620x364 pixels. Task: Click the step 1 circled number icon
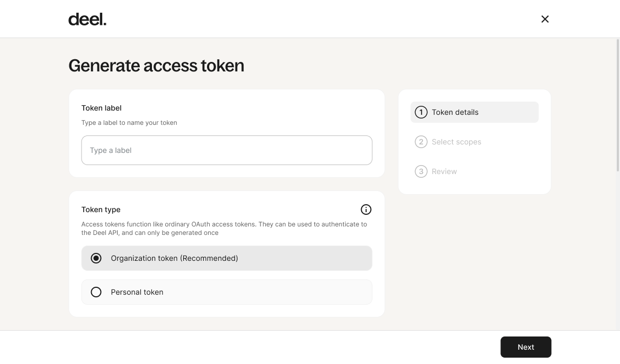tap(421, 112)
